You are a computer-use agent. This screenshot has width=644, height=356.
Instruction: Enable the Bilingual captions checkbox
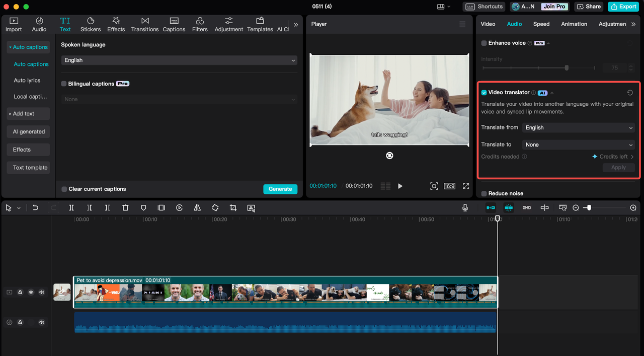[x=64, y=84]
